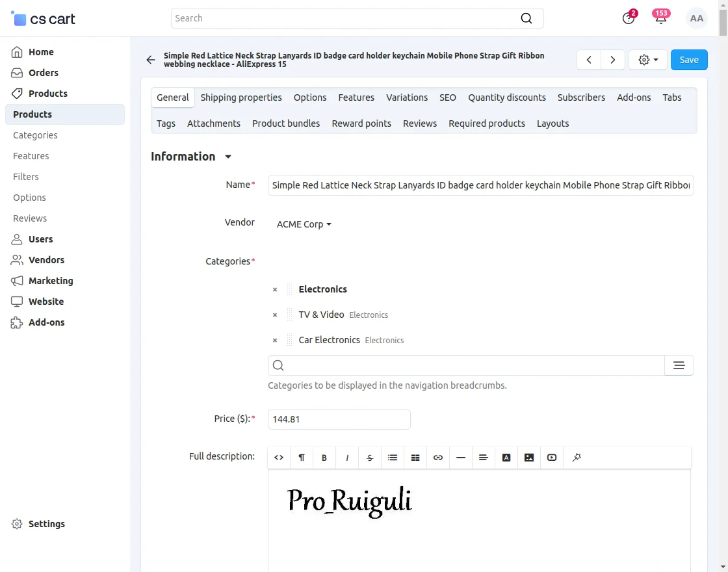Open the Attachments tab
The image size is (728, 572).
(x=214, y=123)
